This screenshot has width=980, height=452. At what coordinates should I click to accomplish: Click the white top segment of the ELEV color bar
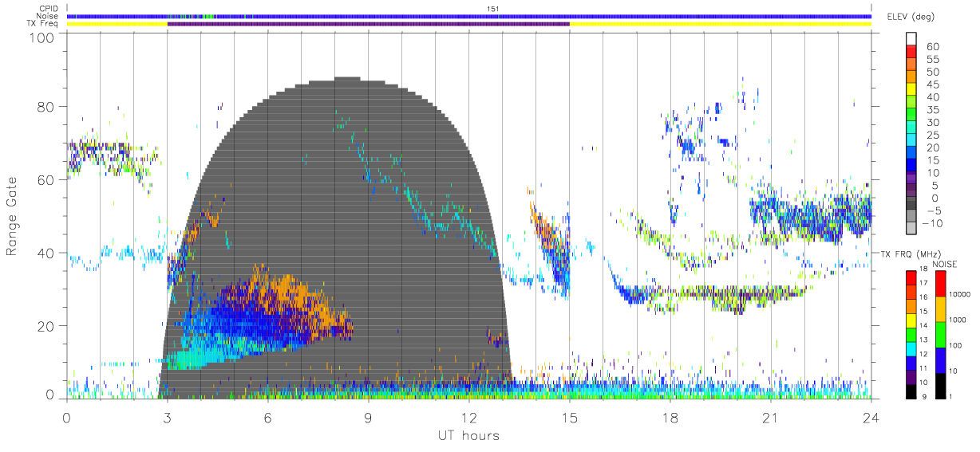click(911, 37)
